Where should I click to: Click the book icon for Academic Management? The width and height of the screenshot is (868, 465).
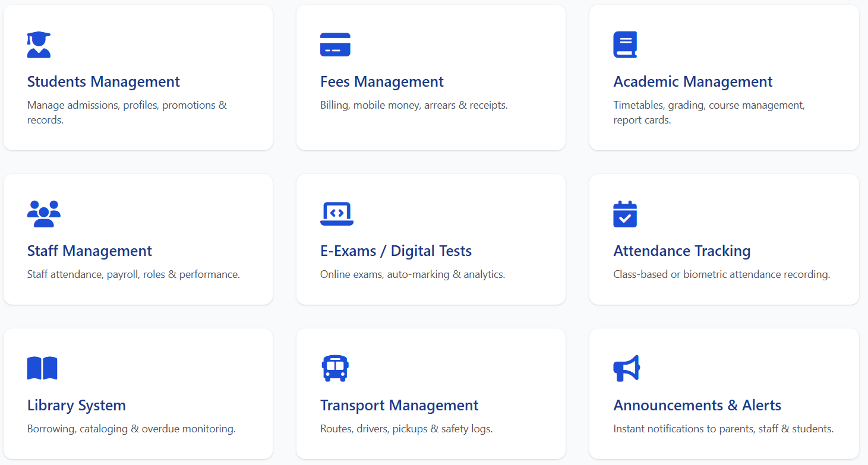click(x=625, y=45)
